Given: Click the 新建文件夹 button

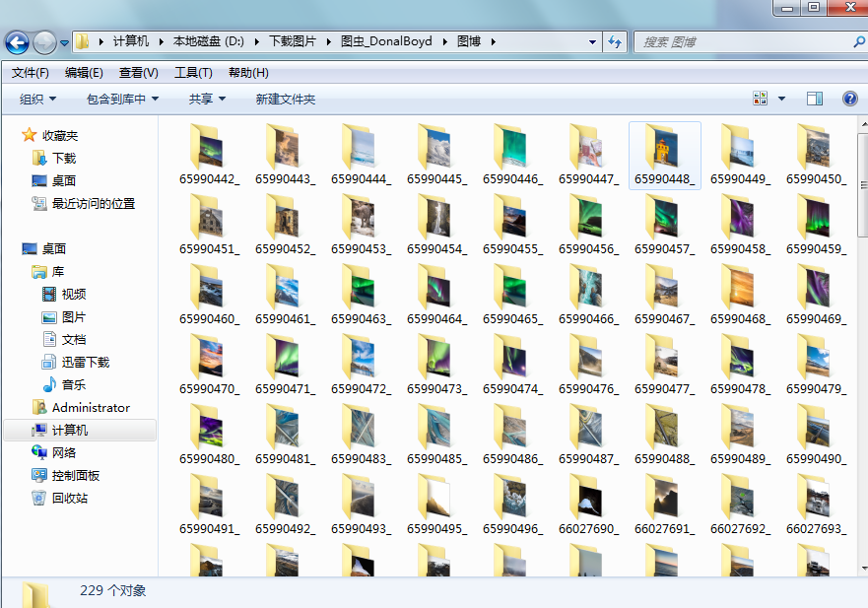Looking at the screenshot, I should 285,100.
